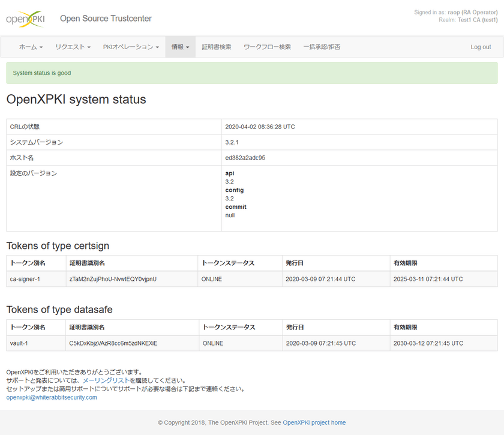The width and height of the screenshot is (504, 435).
Task: Click the Log out link
Action: [479, 47]
